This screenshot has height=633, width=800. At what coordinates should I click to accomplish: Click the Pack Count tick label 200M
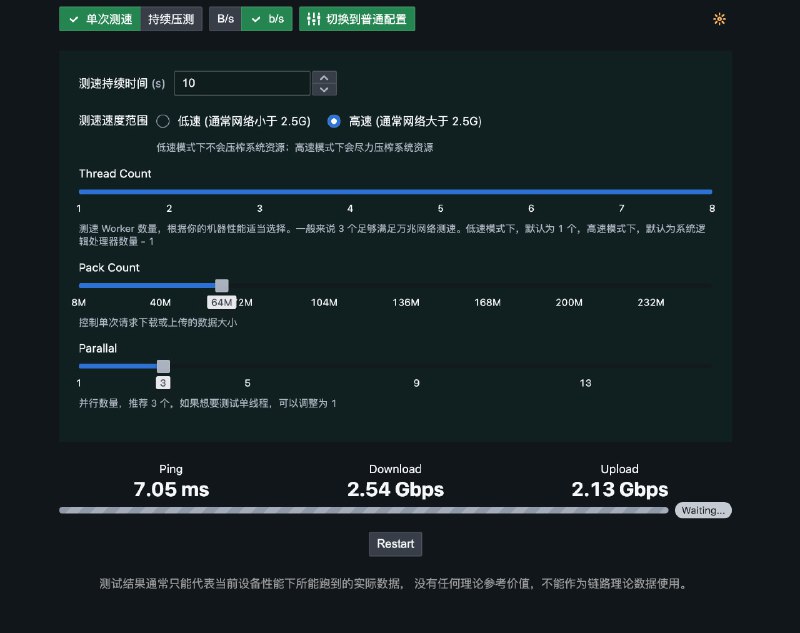point(569,302)
